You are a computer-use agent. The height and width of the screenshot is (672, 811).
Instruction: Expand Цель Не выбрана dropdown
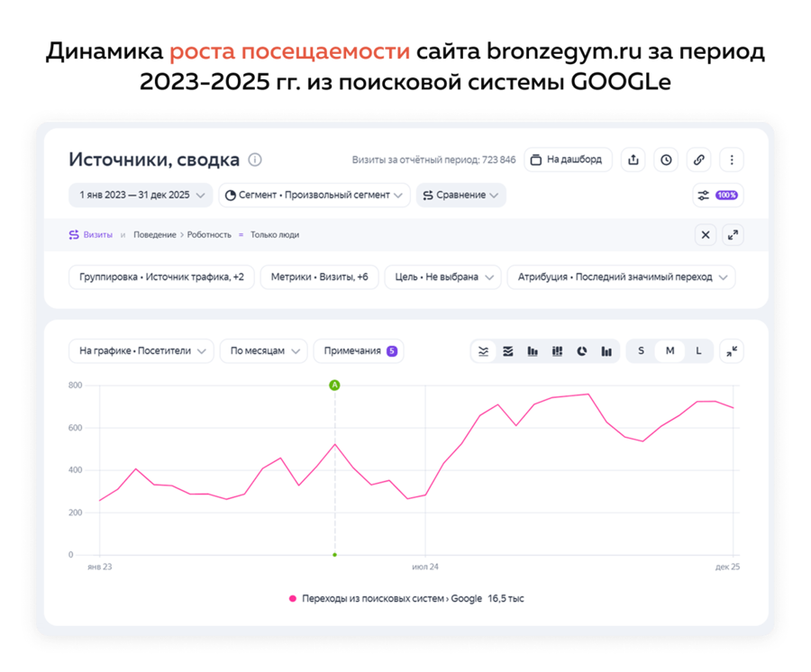click(x=443, y=277)
